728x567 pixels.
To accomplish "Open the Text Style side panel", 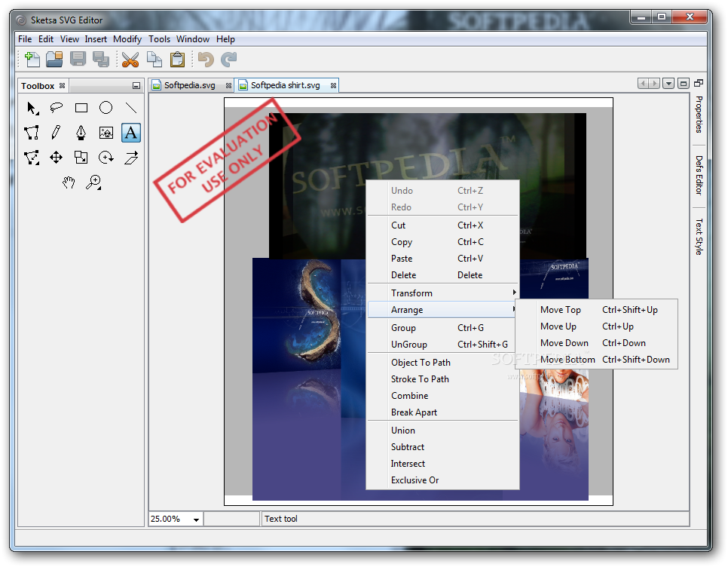I will 699,237.
